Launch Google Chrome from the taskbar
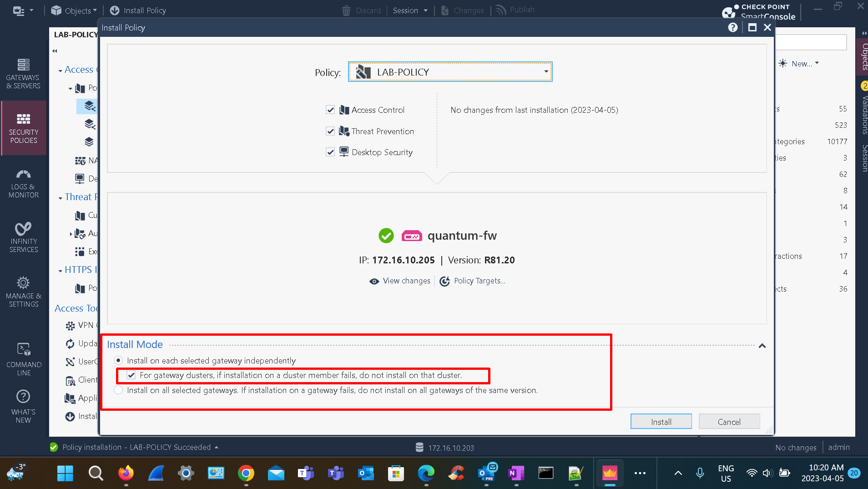Screen dimensions: 868x489 (x=246, y=473)
